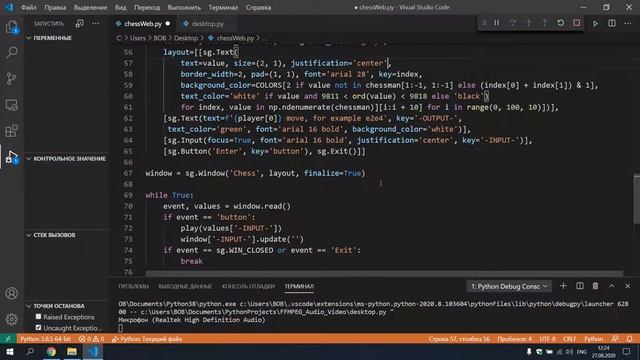Open debug sidebar more actions ellipsis

[96, 24]
